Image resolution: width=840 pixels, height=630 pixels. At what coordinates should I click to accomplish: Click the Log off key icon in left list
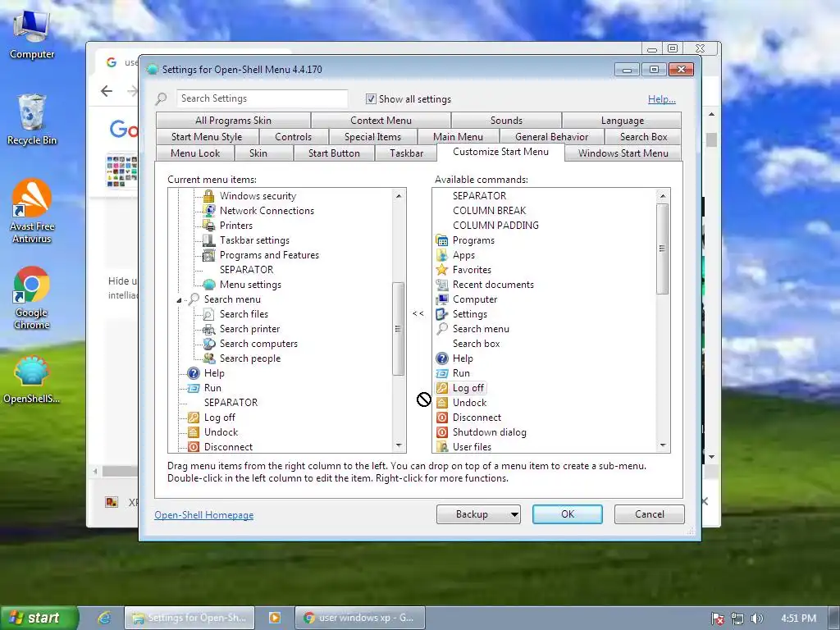(194, 418)
